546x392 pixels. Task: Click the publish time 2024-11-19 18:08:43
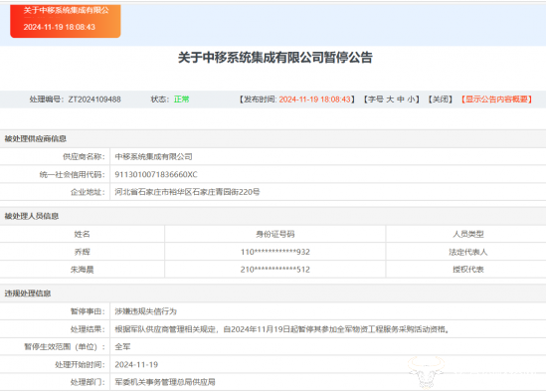[x=315, y=99]
